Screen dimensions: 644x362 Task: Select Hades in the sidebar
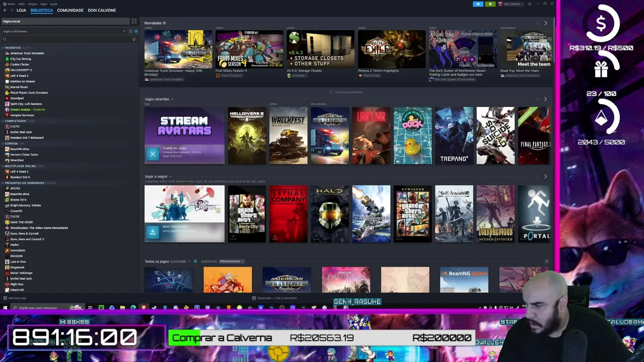pyautogui.click(x=14, y=245)
